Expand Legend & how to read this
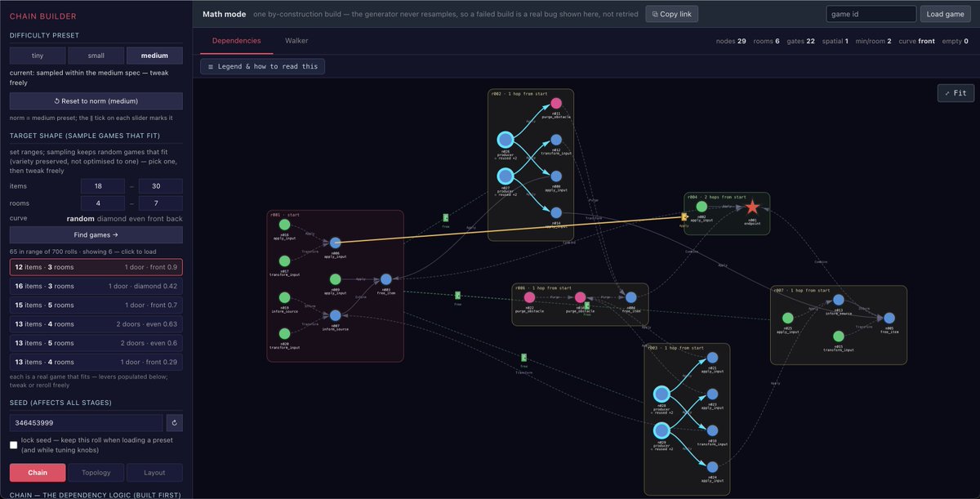980x499 pixels. (262, 66)
